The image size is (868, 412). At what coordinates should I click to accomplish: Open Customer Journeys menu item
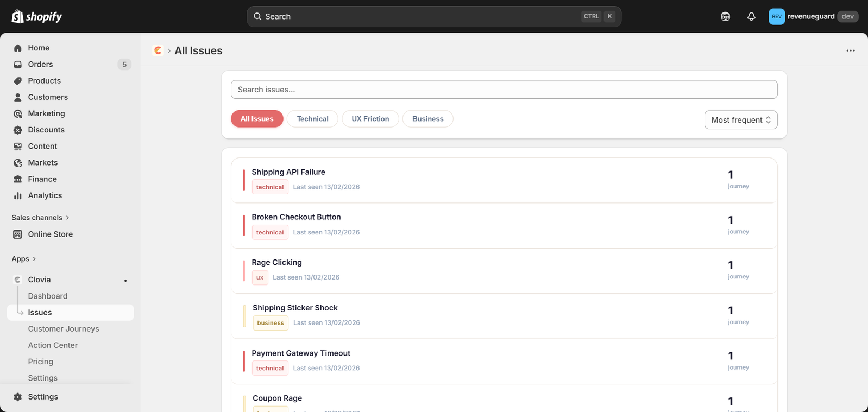coord(64,329)
